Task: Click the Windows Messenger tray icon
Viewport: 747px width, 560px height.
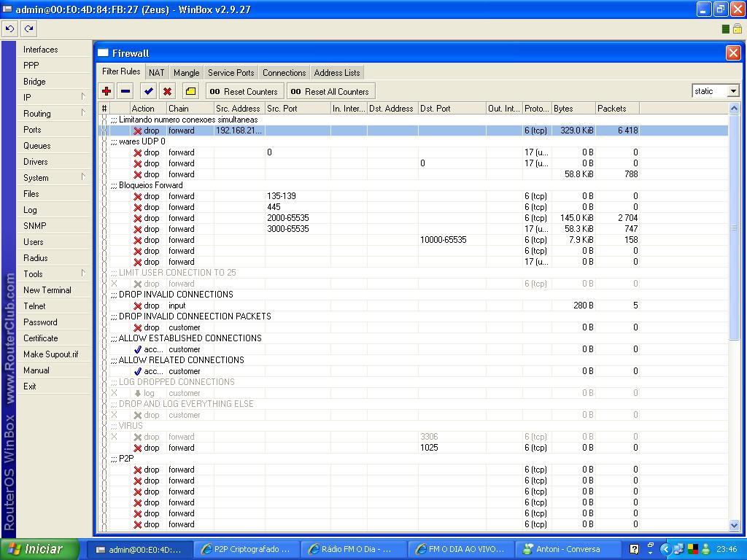Action: (x=706, y=549)
